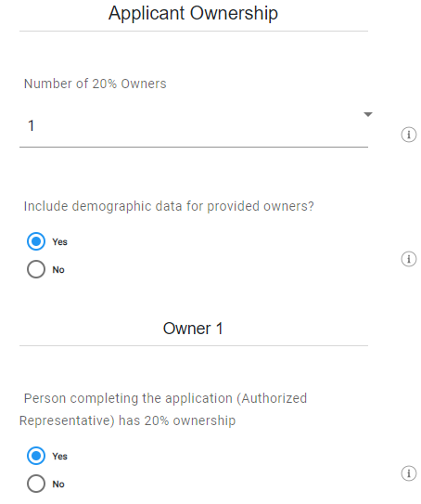Click 'Yes' label text under demographic data question

click(x=59, y=241)
